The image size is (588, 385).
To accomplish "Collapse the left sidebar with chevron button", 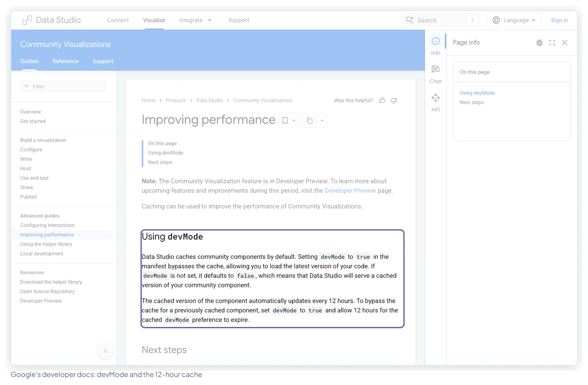I will tap(106, 351).
